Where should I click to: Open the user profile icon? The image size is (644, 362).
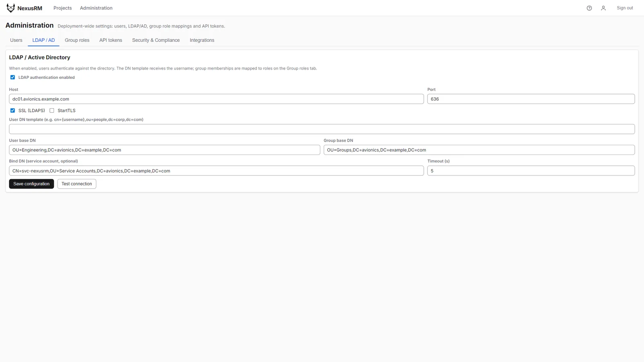point(603,8)
